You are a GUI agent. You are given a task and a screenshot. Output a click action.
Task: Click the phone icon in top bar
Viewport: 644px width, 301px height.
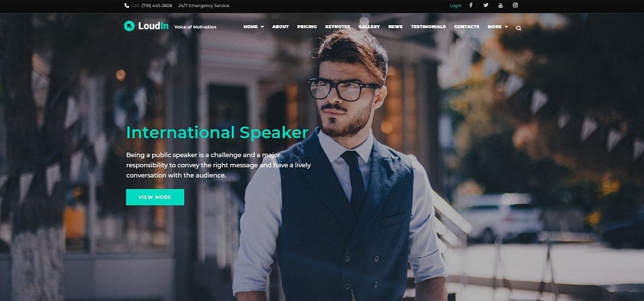[x=126, y=6]
